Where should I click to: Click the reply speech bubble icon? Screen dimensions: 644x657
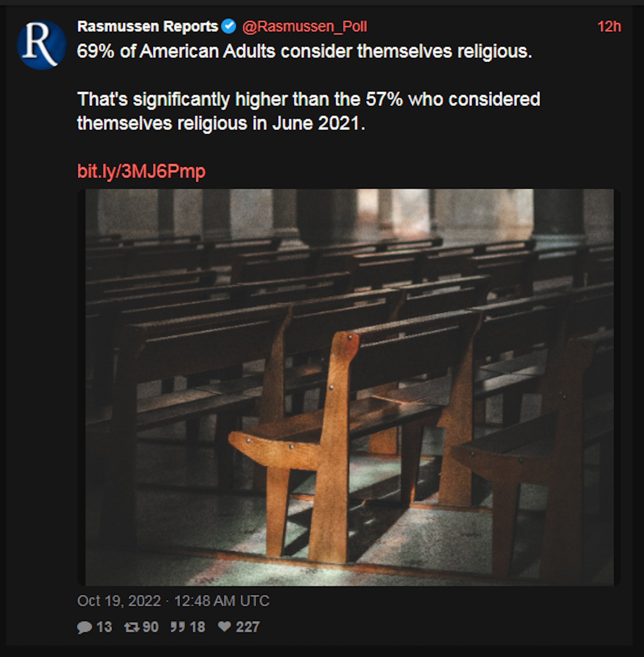tap(84, 627)
